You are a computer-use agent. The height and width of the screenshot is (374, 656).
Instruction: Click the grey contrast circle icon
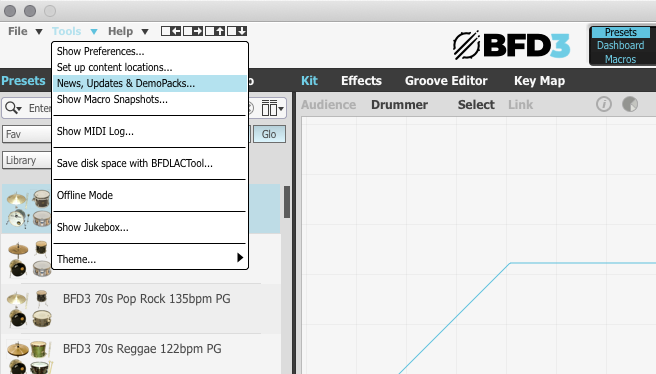tap(630, 104)
